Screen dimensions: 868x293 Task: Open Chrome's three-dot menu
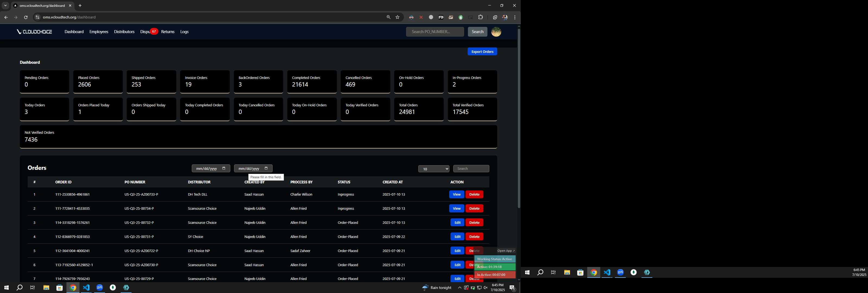515,17
